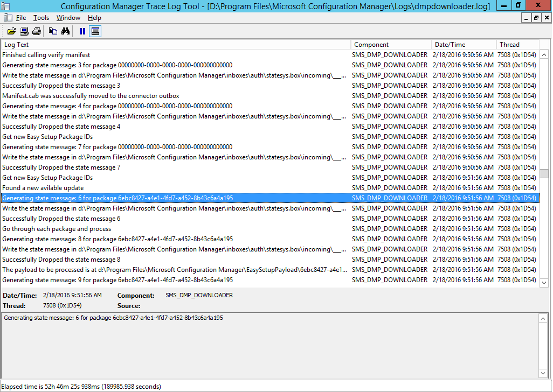The image size is (553, 392).
Task: Select 'Generating state message: 9' log row
Action: pyautogui.click(x=270, y=279)
